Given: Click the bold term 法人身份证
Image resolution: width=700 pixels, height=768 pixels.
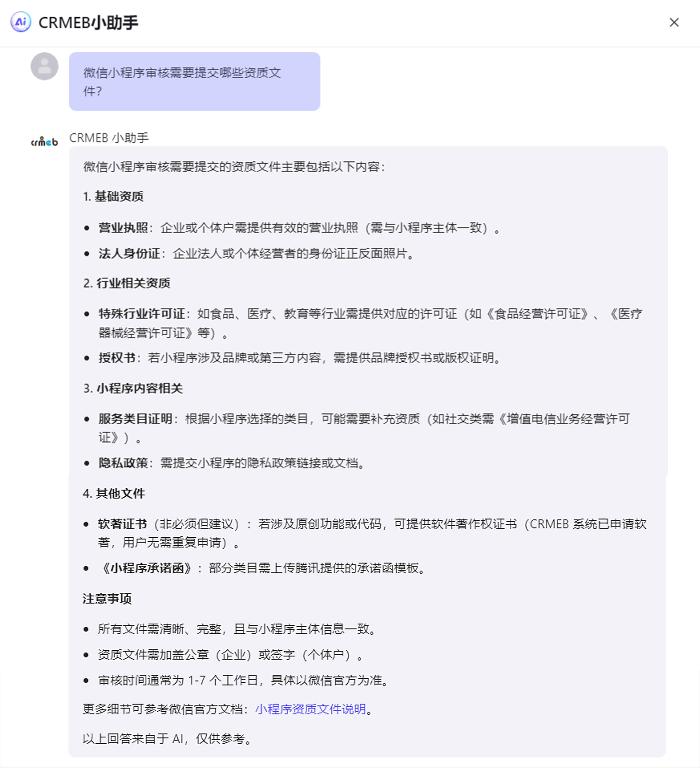Looking at the screenshot, I should (x=129, y=253).
